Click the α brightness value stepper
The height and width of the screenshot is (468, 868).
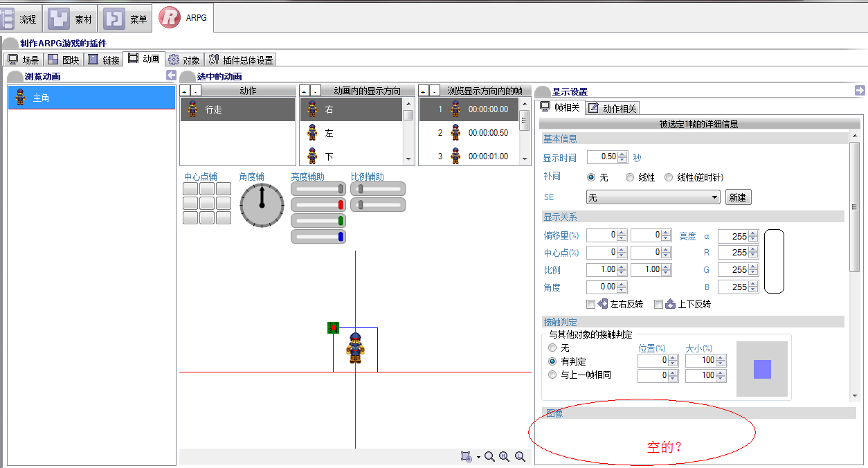[x=754, y=236]
